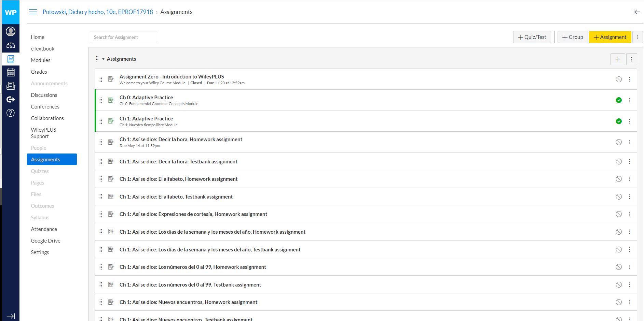The height and width of the screenshot is (321, 644).
Task: Open the Inbox icon in global sidebar
Action: (11, 86)
